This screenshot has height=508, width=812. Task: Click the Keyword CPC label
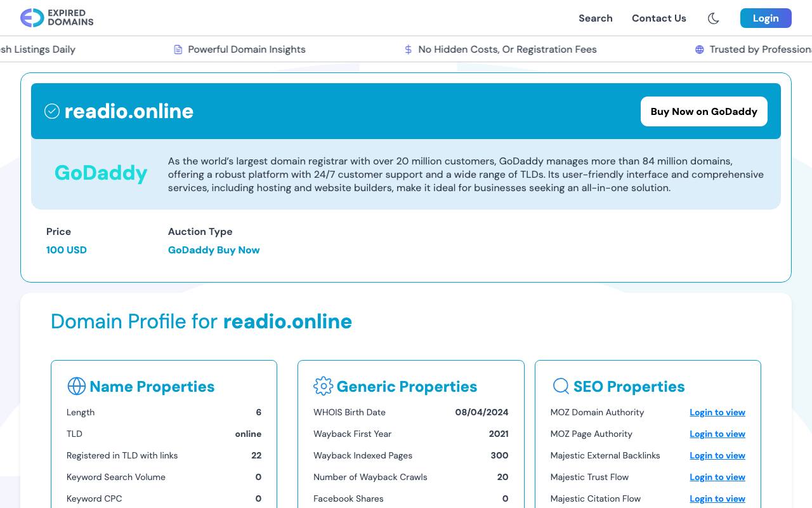[x=95, y=498]
